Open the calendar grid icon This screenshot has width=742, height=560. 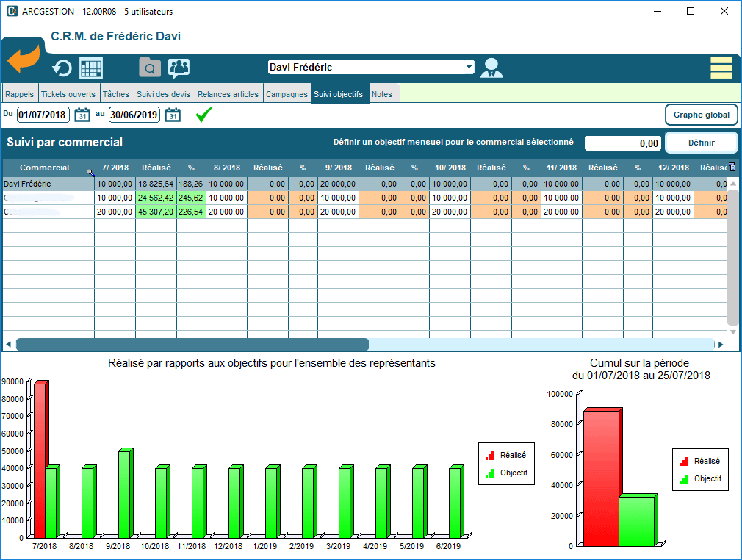(91, 68)
